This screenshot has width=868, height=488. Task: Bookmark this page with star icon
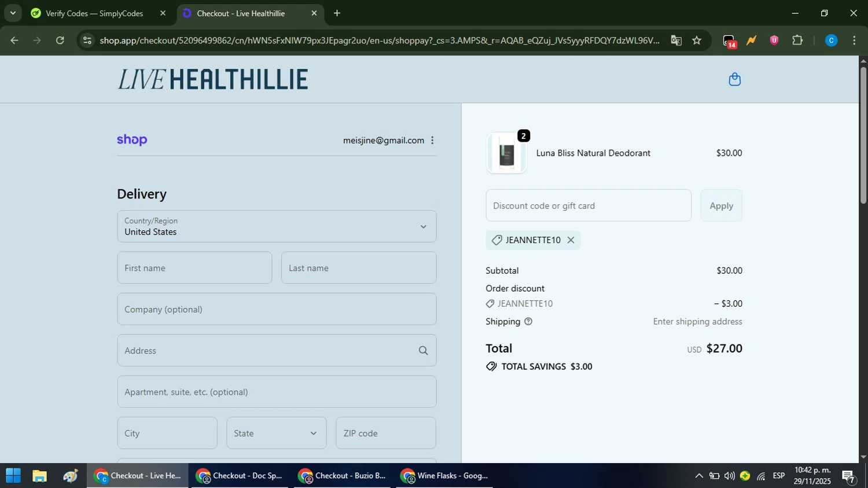pyautogui.click(x=697, y=41)
